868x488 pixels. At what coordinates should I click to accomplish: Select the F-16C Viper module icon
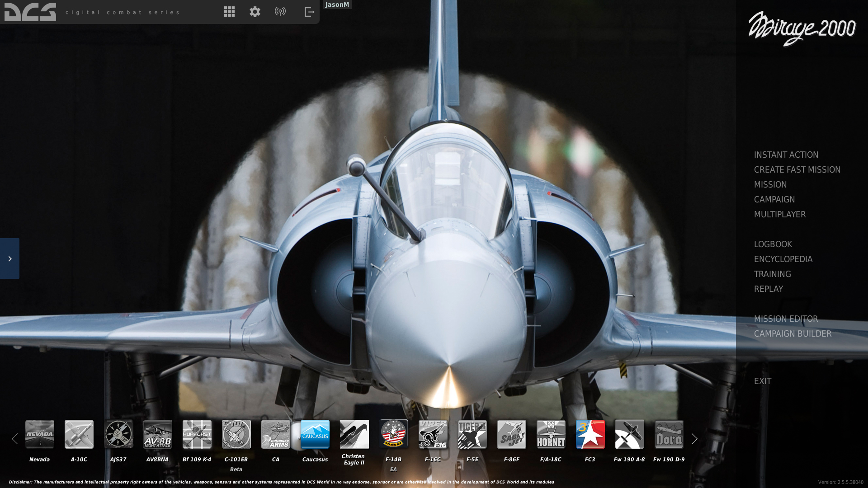433,434
